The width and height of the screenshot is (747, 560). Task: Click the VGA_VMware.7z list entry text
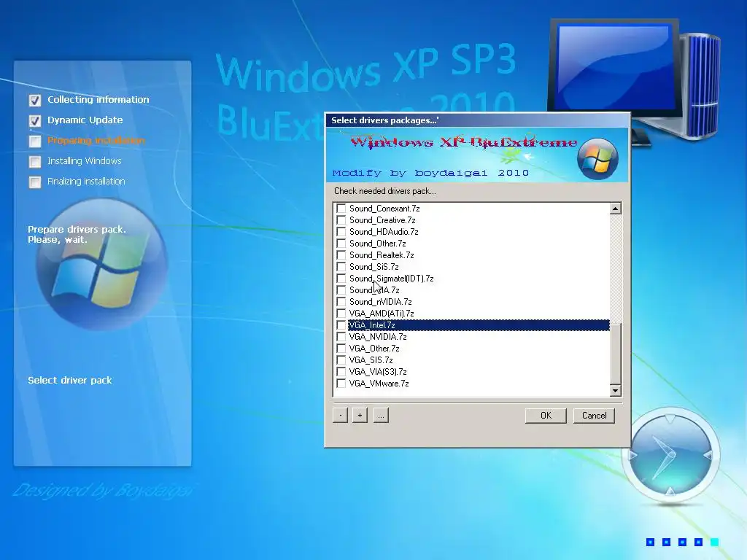[379, 384]
